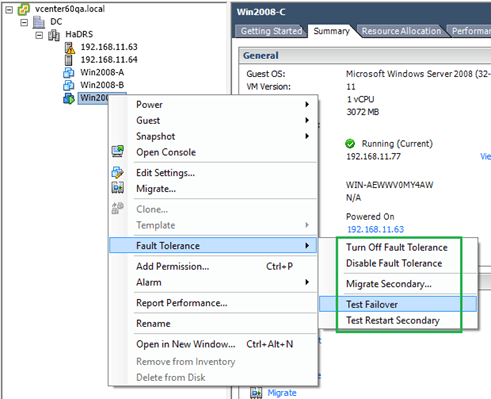
Task: Choose Report Performance... menu entry
Action: 213,303
